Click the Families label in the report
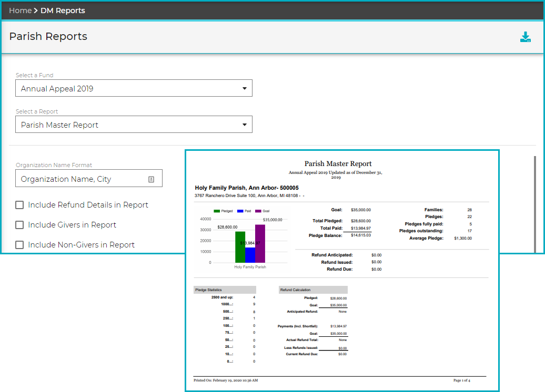Image resolution: width=545 pixels, height=392 pixels. (x=434, y=210)
